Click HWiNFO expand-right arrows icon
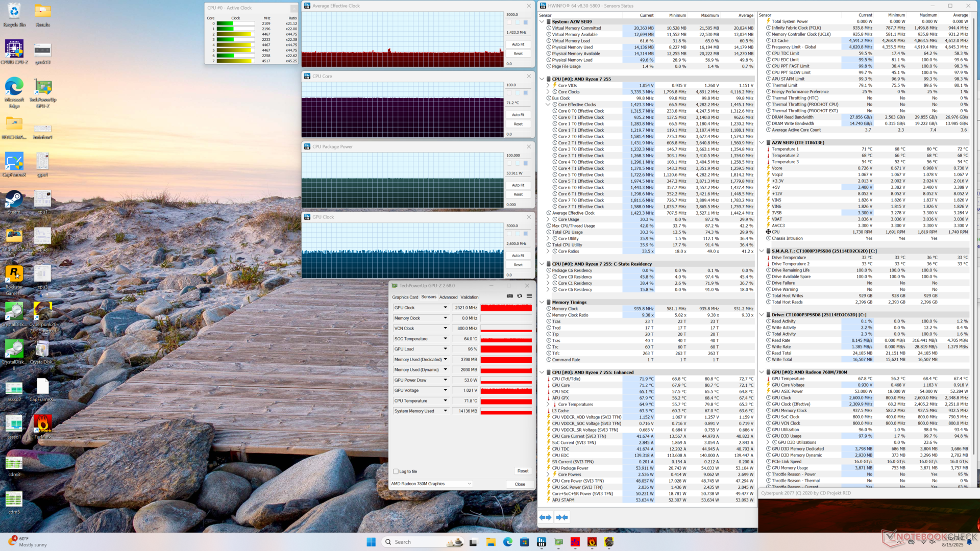This screenshot has height=551, width=980. (562, 517)
